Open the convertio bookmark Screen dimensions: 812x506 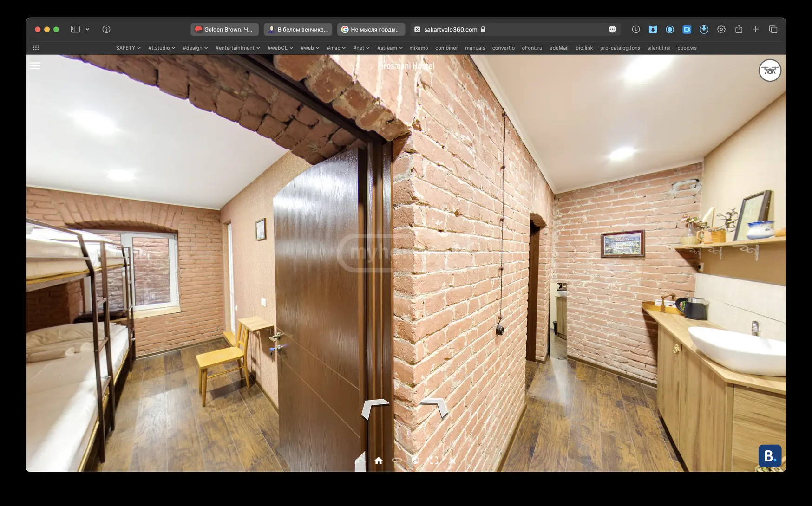pyautogui.click(x=504, y=48)
